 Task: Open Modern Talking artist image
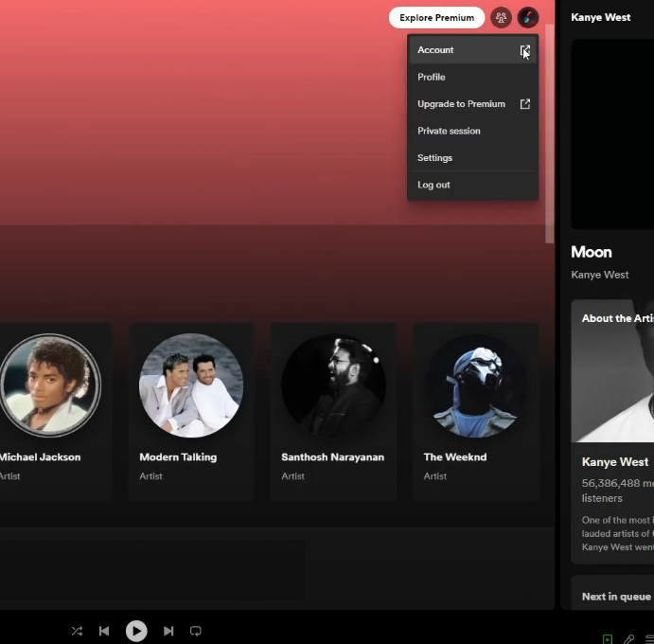click(191, 385)
